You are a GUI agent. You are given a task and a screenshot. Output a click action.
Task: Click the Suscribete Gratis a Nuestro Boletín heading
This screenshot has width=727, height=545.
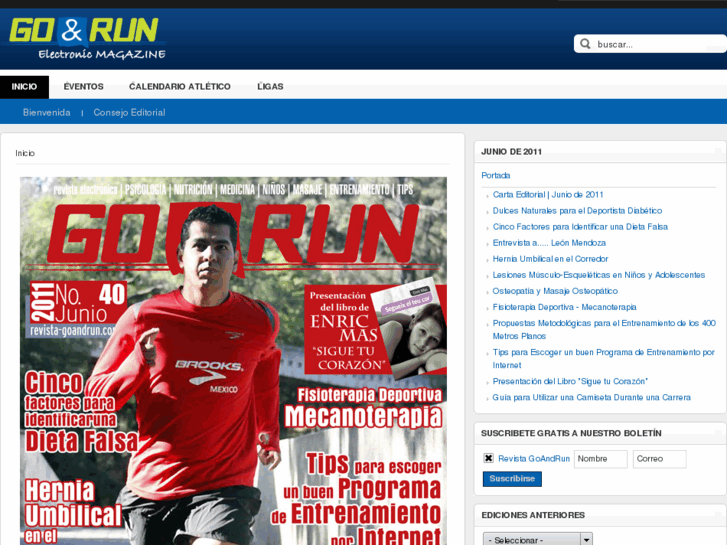click(571, 433)
